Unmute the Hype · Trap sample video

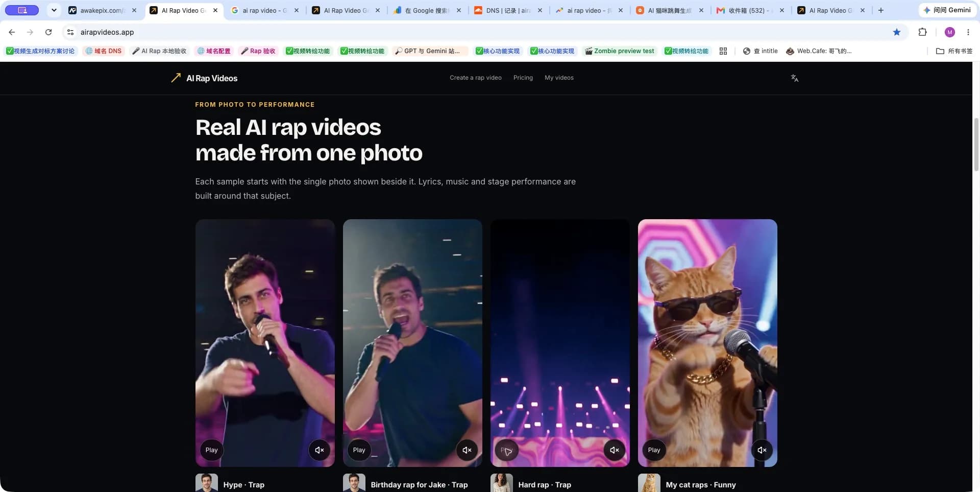[320, 450]
